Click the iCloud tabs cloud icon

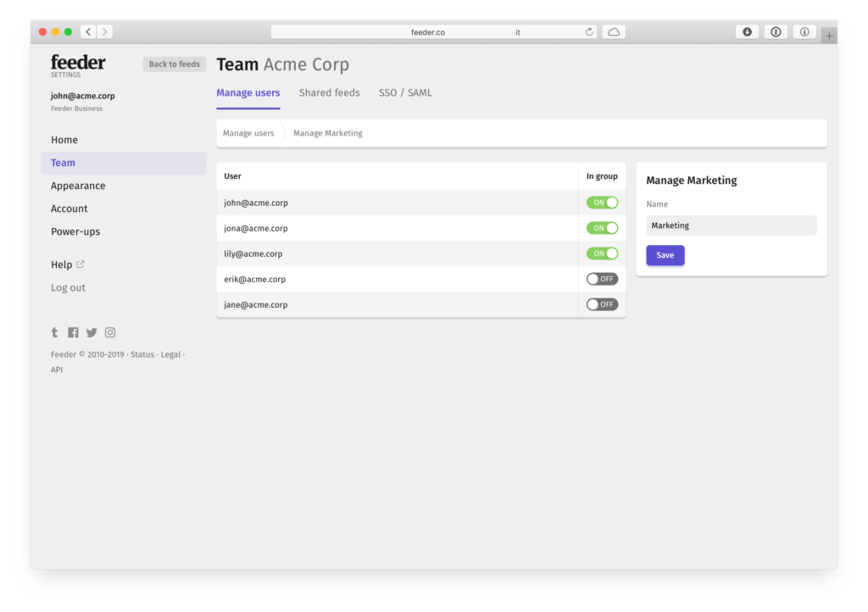pyautogui.click(x=614, y=32)
